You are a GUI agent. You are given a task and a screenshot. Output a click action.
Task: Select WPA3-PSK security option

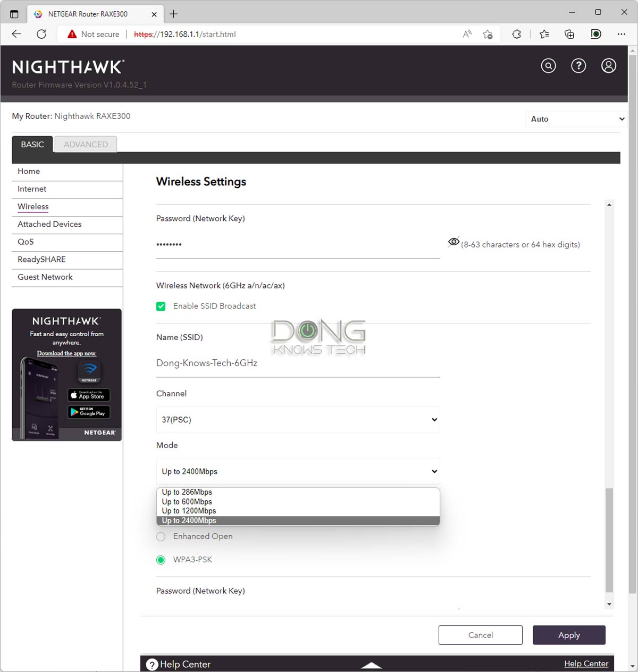point(161,560)
